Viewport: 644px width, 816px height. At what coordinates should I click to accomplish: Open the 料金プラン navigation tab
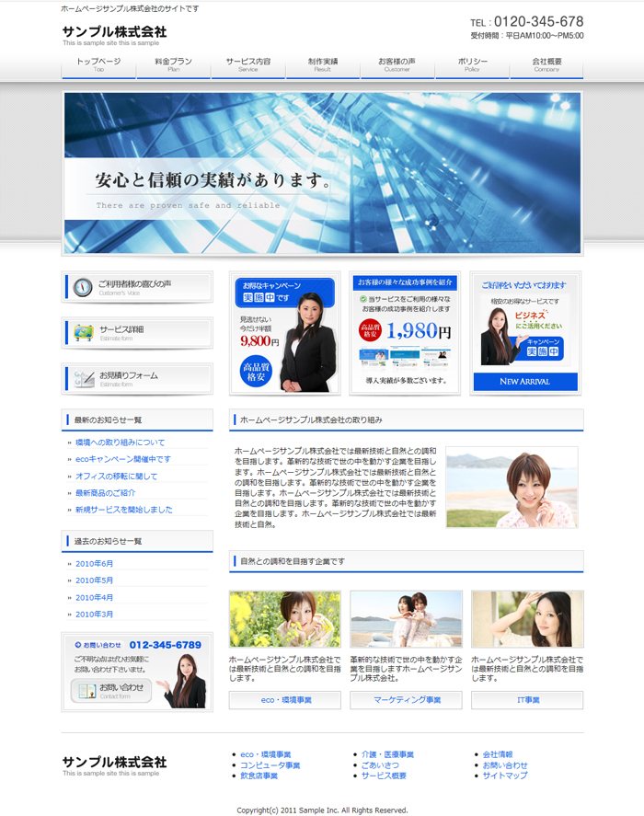coord(174,64)
